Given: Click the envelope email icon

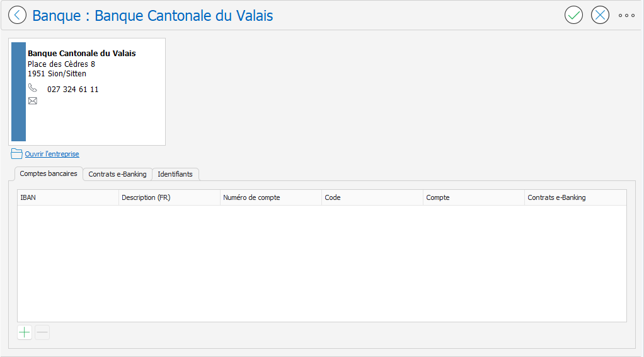Looking at the screenshot, I should [x=33, y=101].
